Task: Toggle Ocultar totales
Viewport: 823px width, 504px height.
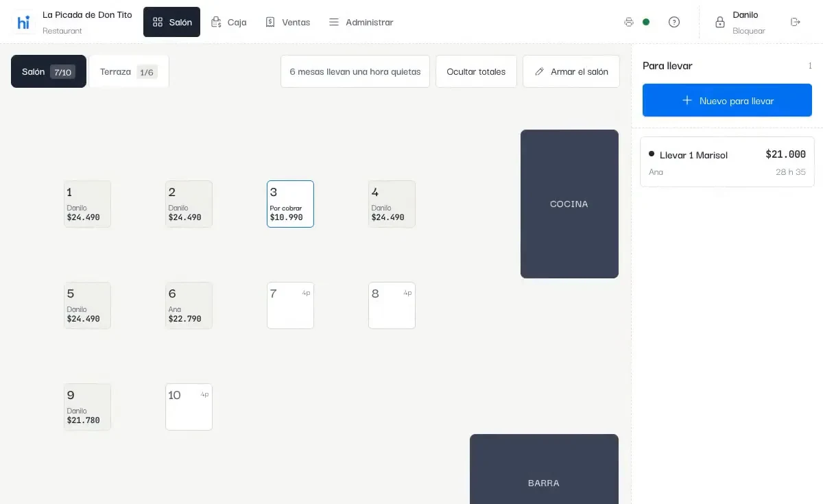Action: coord(476,71)
